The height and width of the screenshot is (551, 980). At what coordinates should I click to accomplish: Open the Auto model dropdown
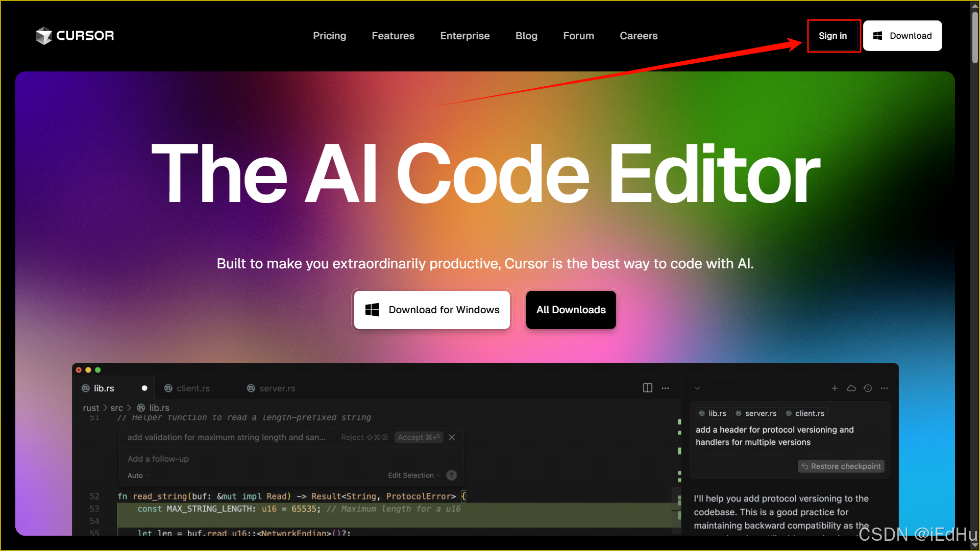pyautogui.click(x=138, y=475)
